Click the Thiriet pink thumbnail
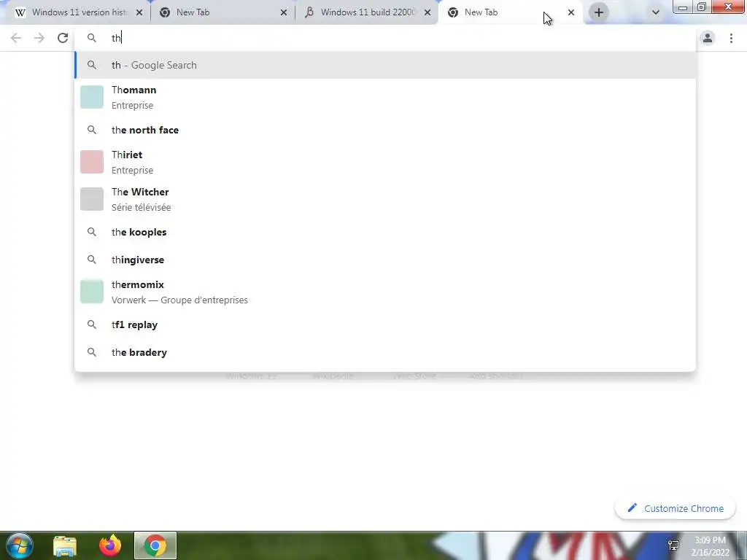 [91, 162]
